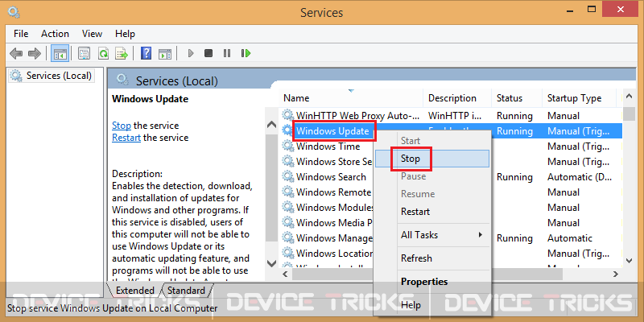Choose Restart in the context menu
644x322 pixels.
[x=432, y=212]
